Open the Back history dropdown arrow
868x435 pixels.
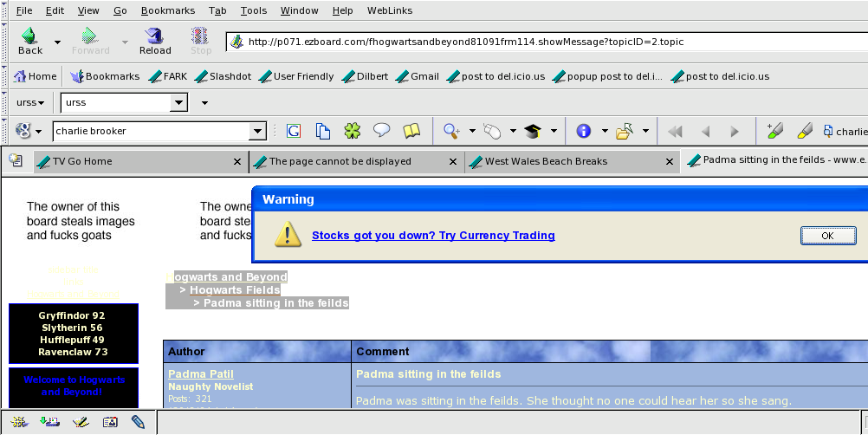coord(58,42)
